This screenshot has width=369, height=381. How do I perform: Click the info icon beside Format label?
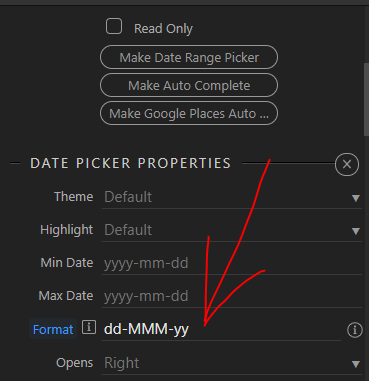point(89,327)
